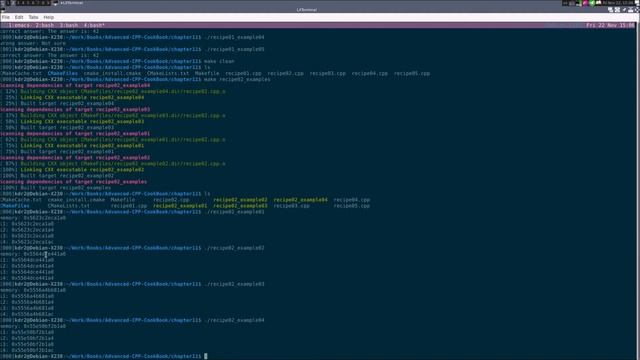Open the Help menu
Viewport: 640px width, 360px height.
pyautogui.click(x=49, y=17)
